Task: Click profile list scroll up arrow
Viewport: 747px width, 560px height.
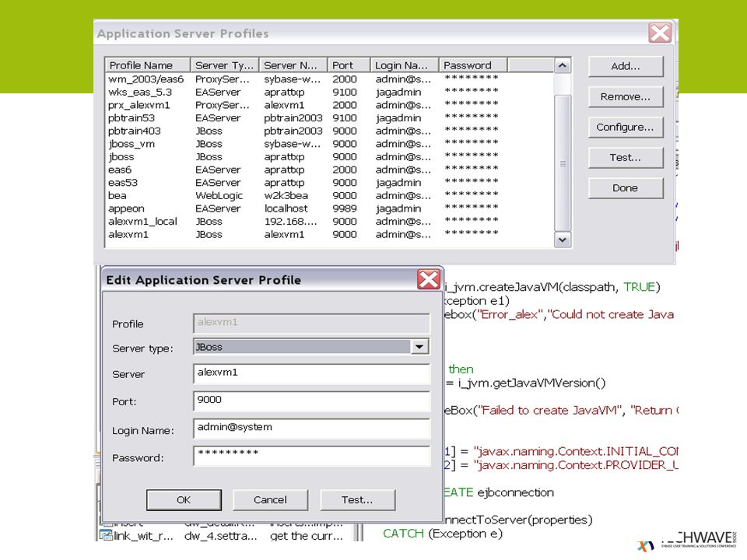Action: pos(562,65)
